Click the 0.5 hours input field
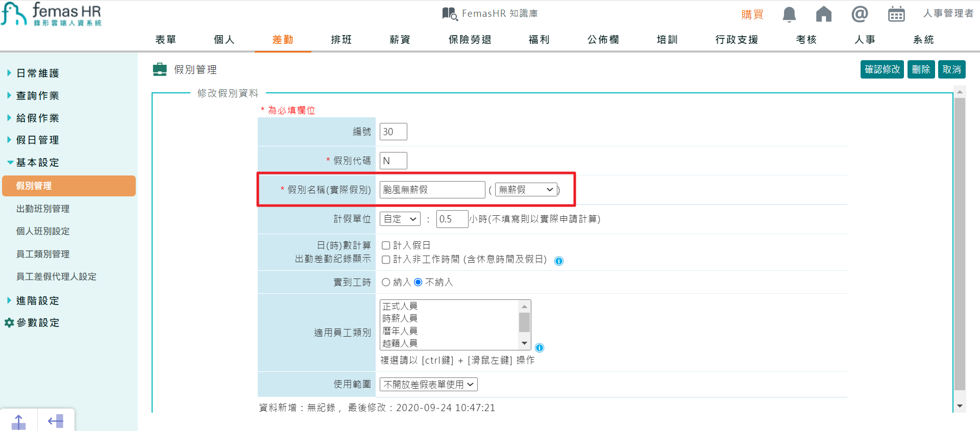This screenshot has height=431, width=980. pos(452,219)
